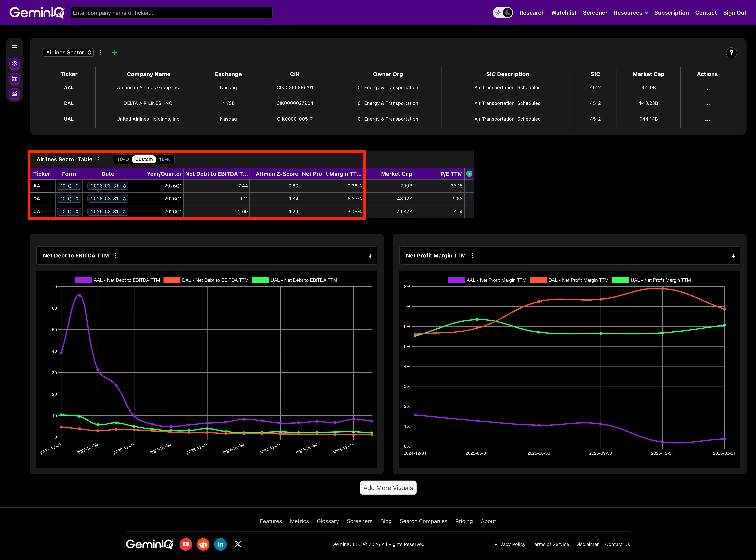
Task: Sort table by Altman Z-Score column header
Action: tap(275, 174)
